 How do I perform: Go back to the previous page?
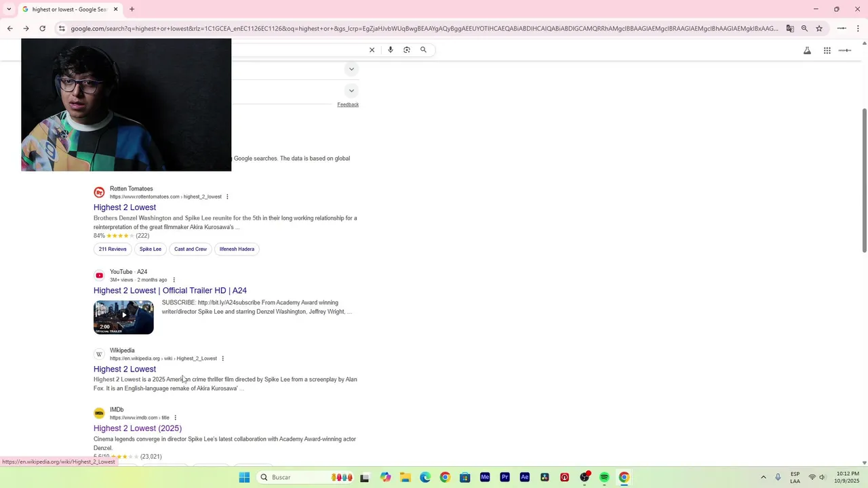9,28
